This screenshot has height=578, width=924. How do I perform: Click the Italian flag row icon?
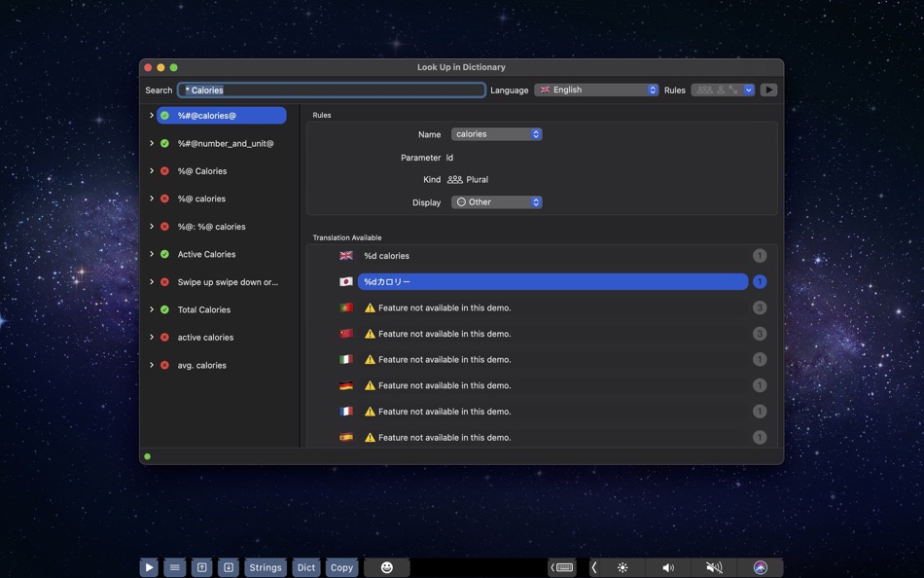click(346, 359)
